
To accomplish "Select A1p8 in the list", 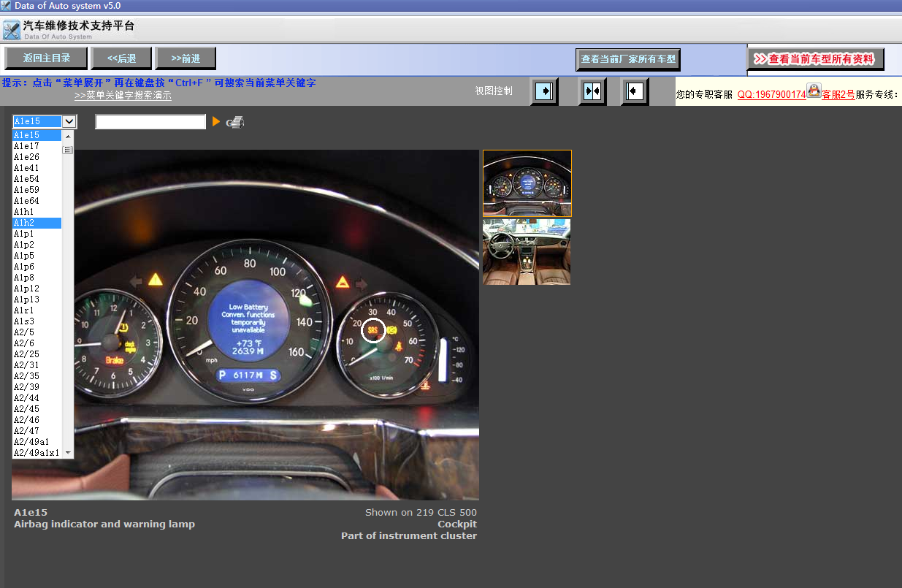I will (37, 278).
